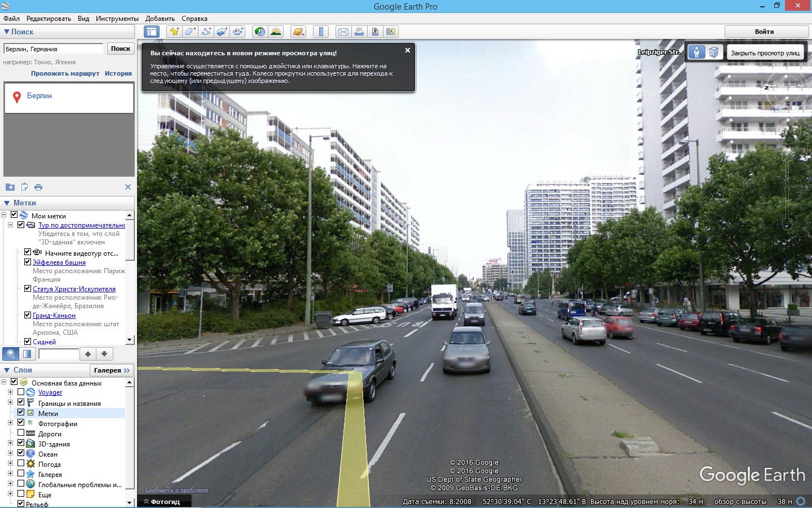
Task: Click the Поиск search button
Action: pyautogui.click(x=121, y=49)
